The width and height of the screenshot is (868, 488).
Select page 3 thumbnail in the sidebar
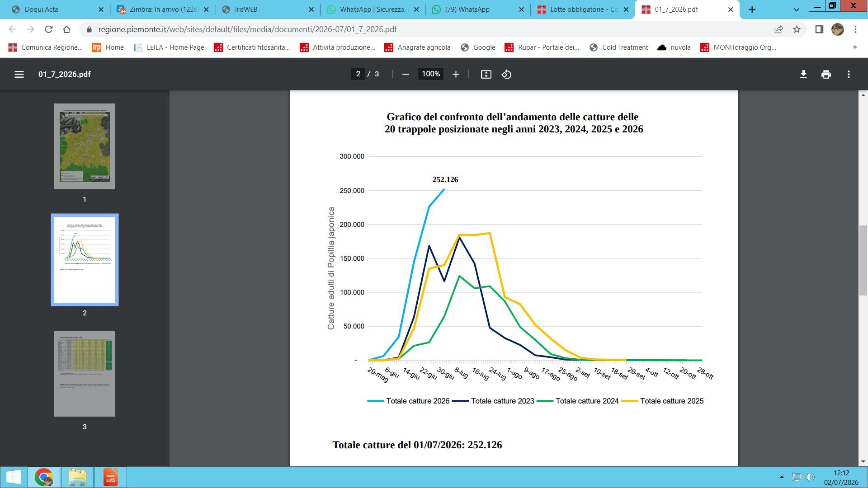point(85,374)
